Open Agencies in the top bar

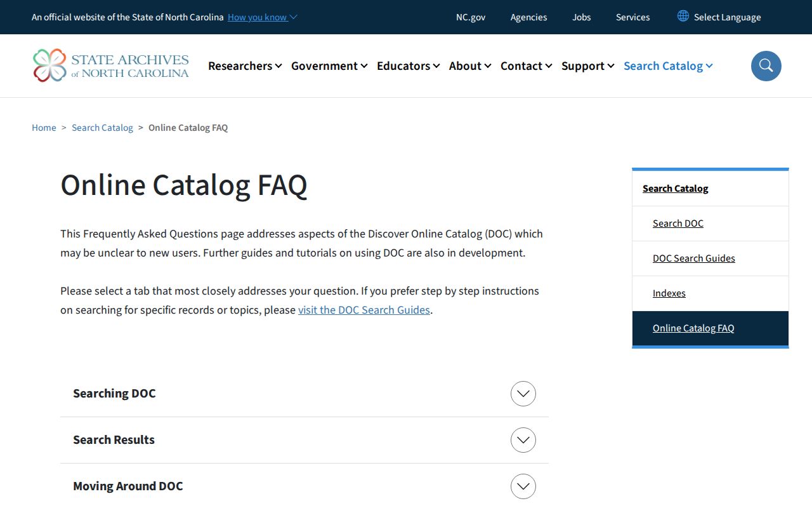[x=528, y=17]
